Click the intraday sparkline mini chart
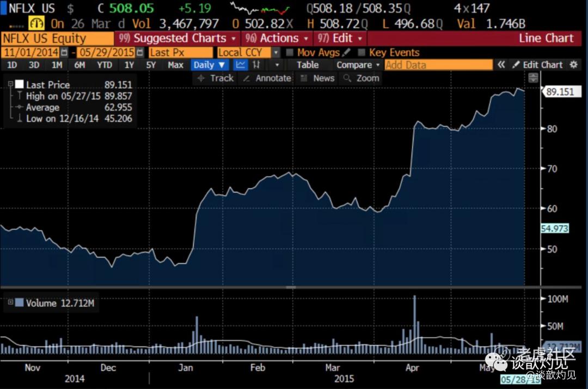 coord(260,8)
